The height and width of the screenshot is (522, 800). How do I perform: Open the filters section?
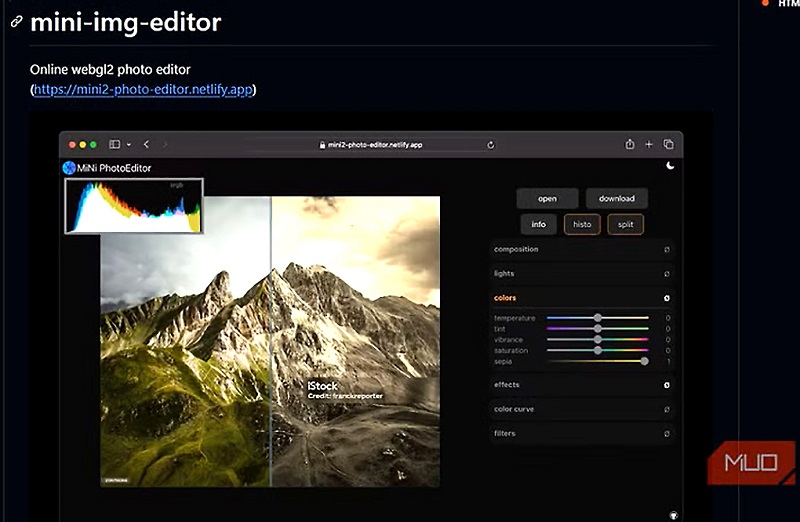(x=582, y=433)
